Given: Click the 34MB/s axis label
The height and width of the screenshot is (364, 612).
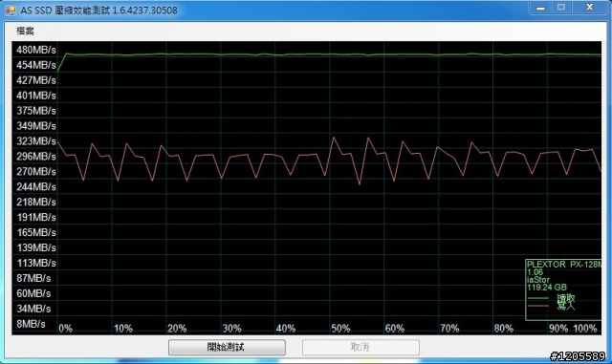Looking at the screenshot, I should [x=33, y=309].
